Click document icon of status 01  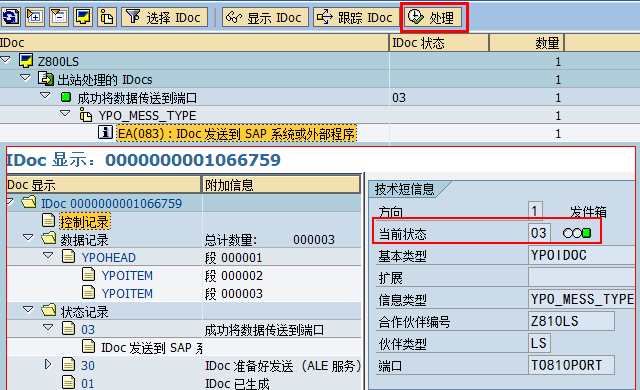68,382
